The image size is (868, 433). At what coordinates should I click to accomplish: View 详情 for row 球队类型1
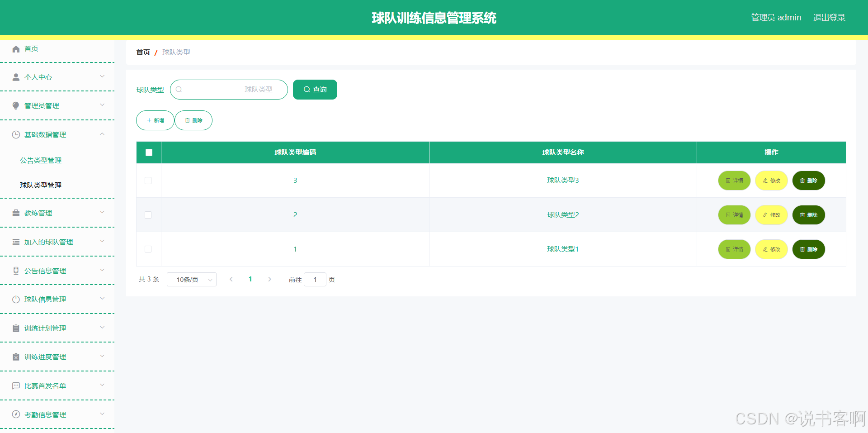(734, 249)
